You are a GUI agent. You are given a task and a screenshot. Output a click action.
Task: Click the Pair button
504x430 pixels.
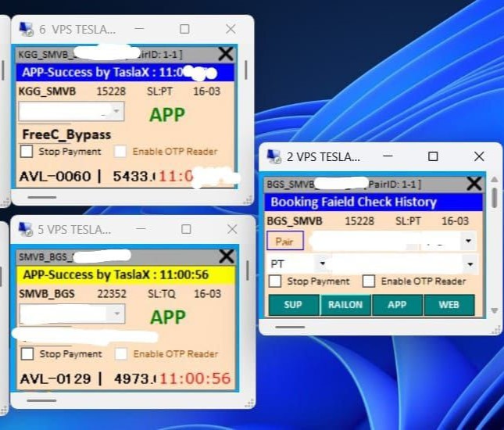[x=284, y=242]
